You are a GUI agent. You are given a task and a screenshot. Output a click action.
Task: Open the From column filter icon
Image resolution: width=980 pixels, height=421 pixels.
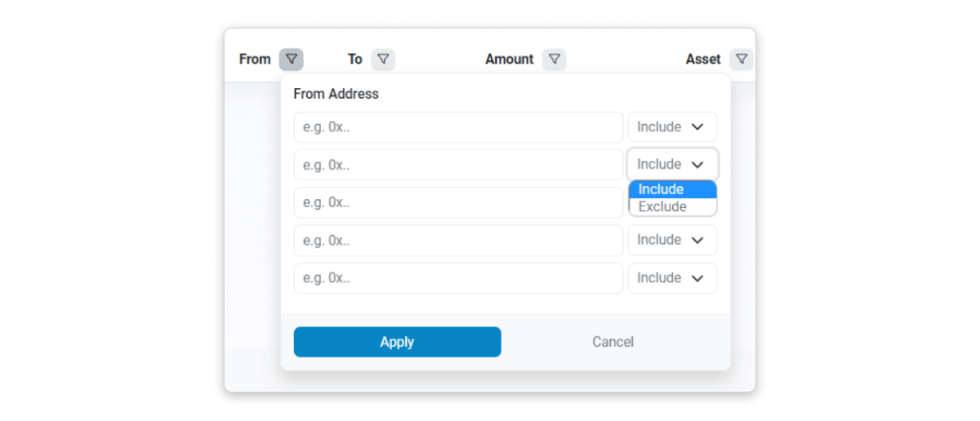[x=292, y=60]
